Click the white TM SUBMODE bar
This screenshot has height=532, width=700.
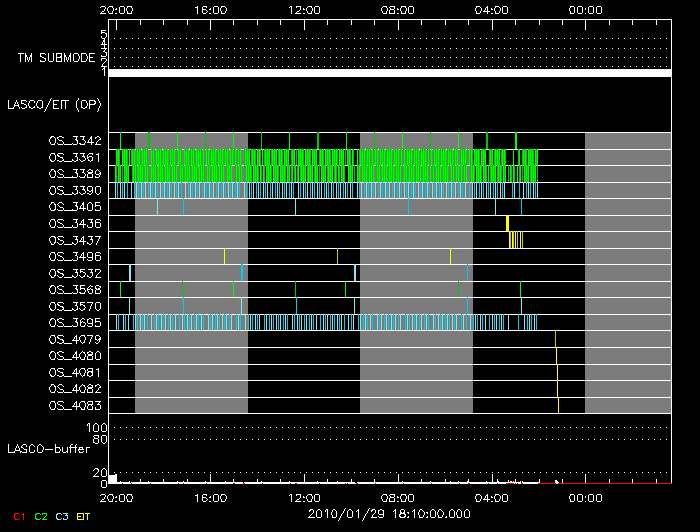(389, 73)
